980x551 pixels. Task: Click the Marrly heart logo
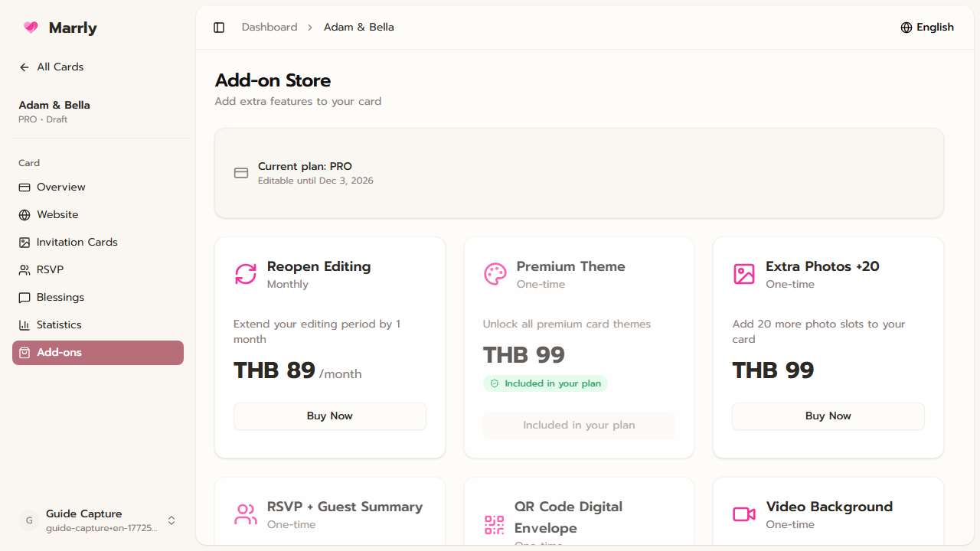(31, 27)
